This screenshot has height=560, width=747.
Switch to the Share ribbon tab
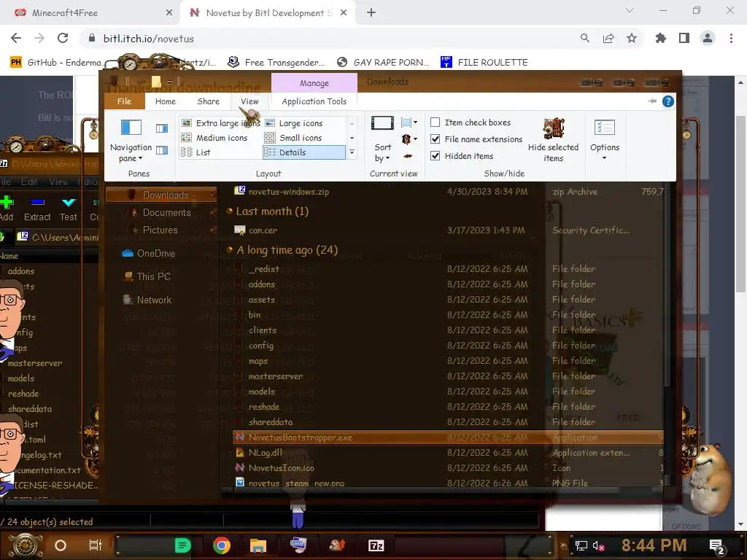(x=208, y=101)
